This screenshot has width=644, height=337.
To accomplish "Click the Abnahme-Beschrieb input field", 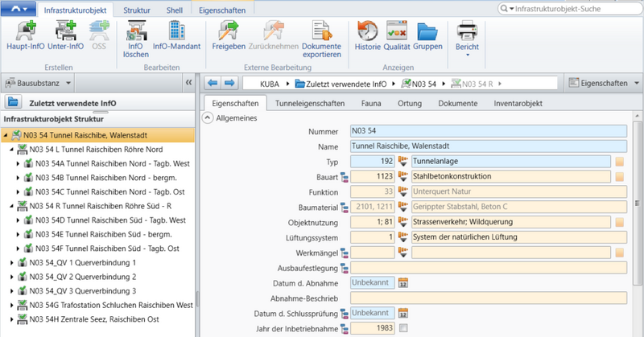I will [489, 298].
